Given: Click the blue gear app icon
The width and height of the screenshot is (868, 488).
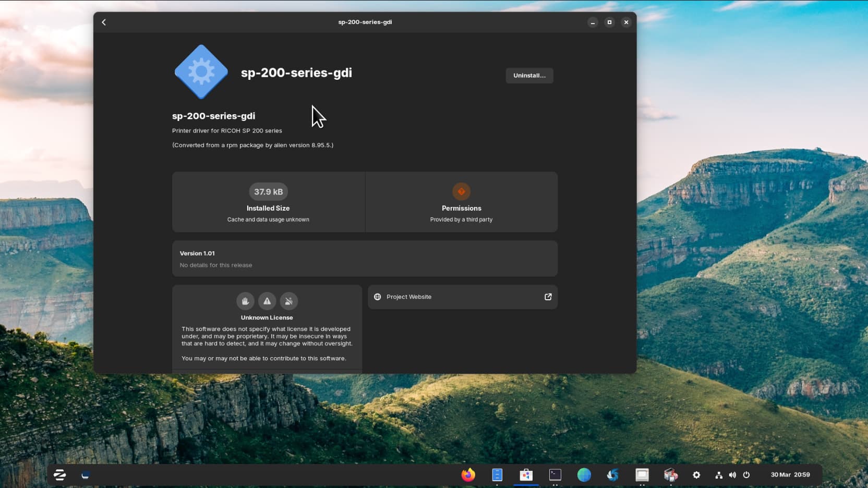Looking at the screenshot, I should pos(201,72).
